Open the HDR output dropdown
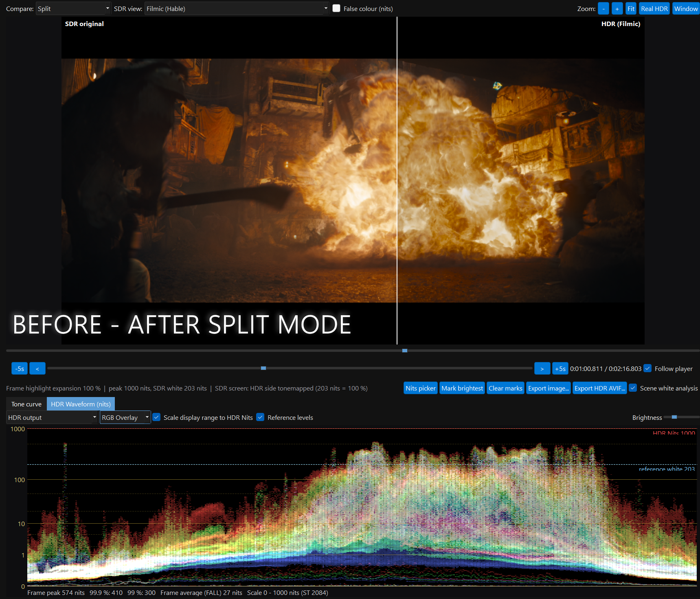This screenshot has height=599, width=700. pyautogui.click(x=52, y=417)
